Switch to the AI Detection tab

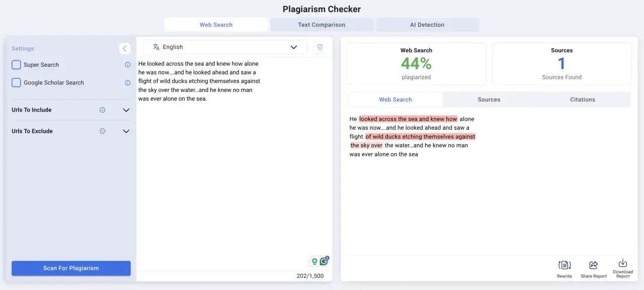[427, 25]
